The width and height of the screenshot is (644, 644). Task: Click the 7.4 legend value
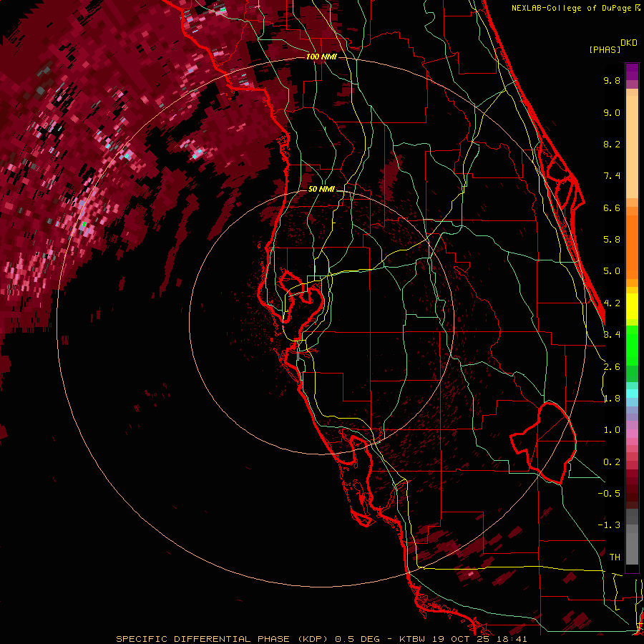click(x=612, y=176)
